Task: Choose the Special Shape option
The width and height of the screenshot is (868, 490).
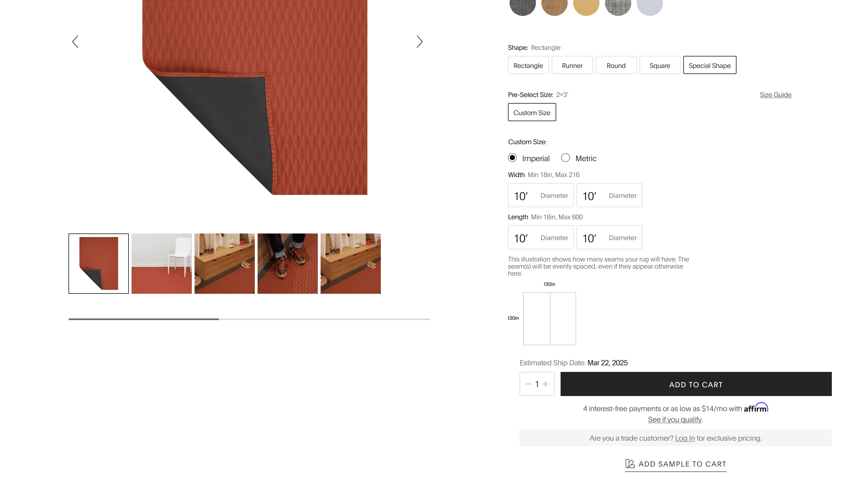Action: coord(710,65)
